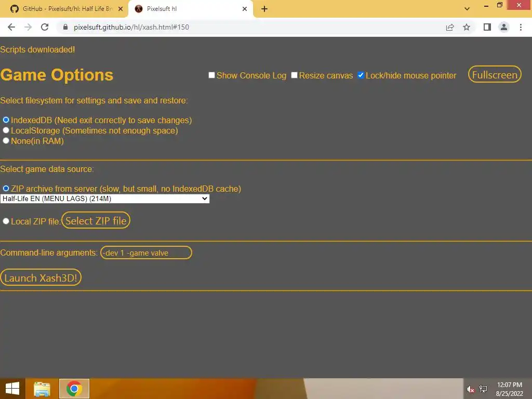Open File Explorer from taskbar
Image resolution: width=532 pixels, height=399 pixels.
pos(42,389)
